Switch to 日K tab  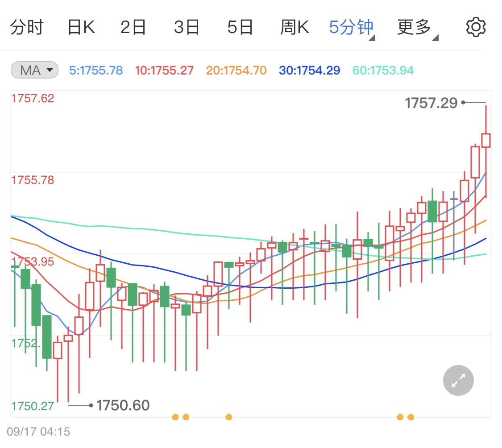(81, 27)
